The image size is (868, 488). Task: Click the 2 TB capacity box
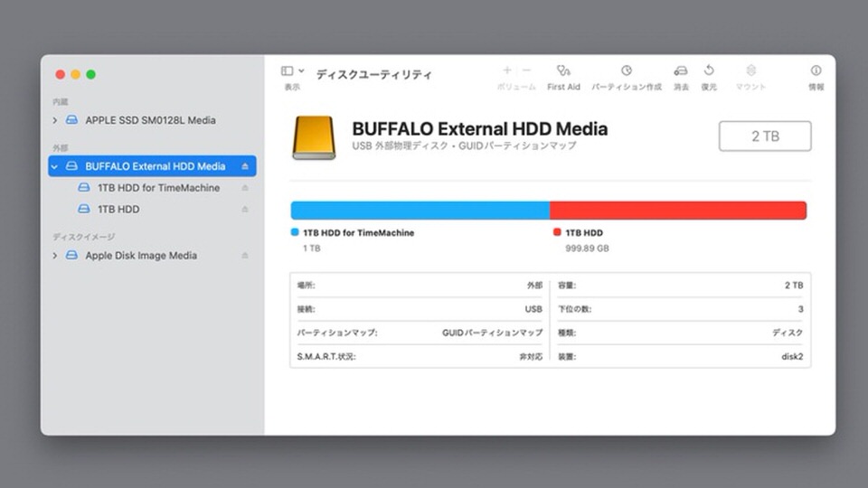coord(765,136)
